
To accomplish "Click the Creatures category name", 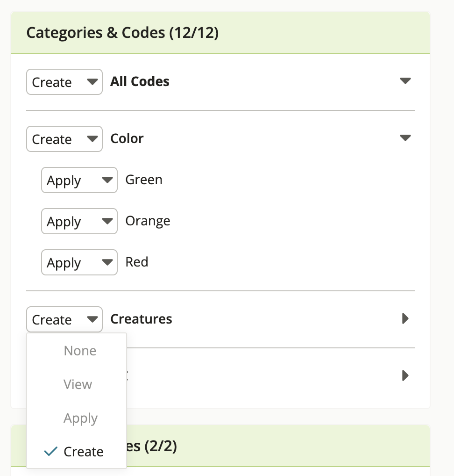I will coord(141,319).
